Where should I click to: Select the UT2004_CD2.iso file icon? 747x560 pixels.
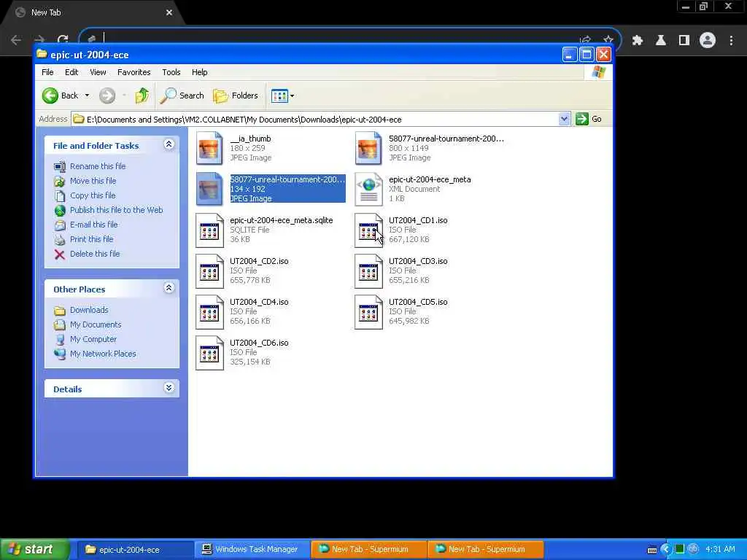[x=209, y=271]
